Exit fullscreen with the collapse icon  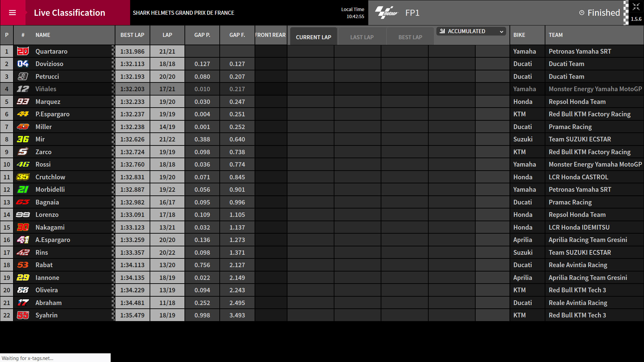click(636, 7)
